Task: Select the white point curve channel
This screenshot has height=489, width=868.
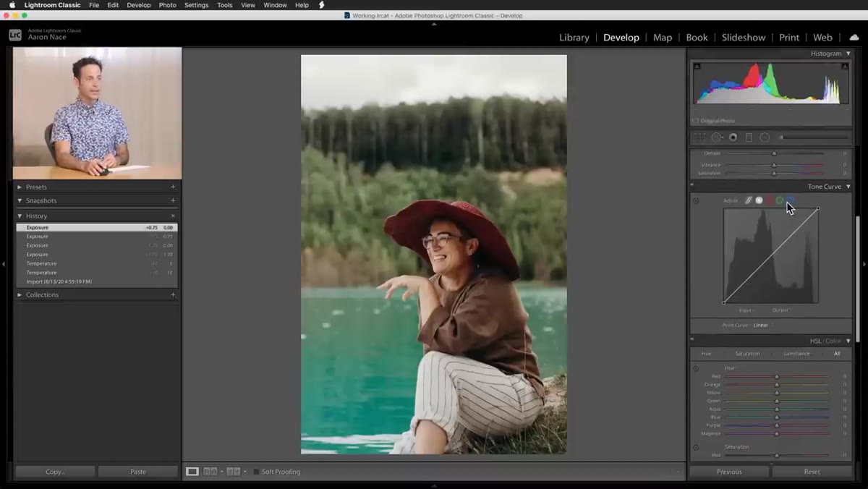Action: pos(759,200)
